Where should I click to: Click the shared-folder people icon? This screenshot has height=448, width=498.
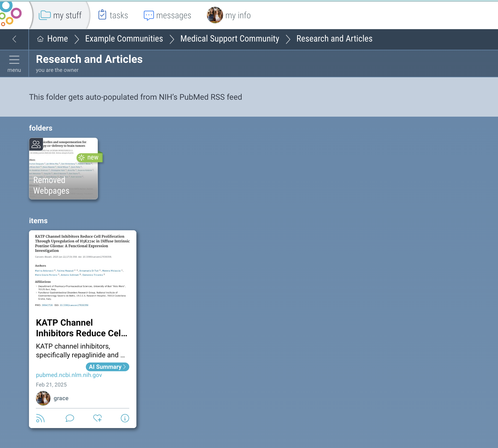(x=36, y=144)
